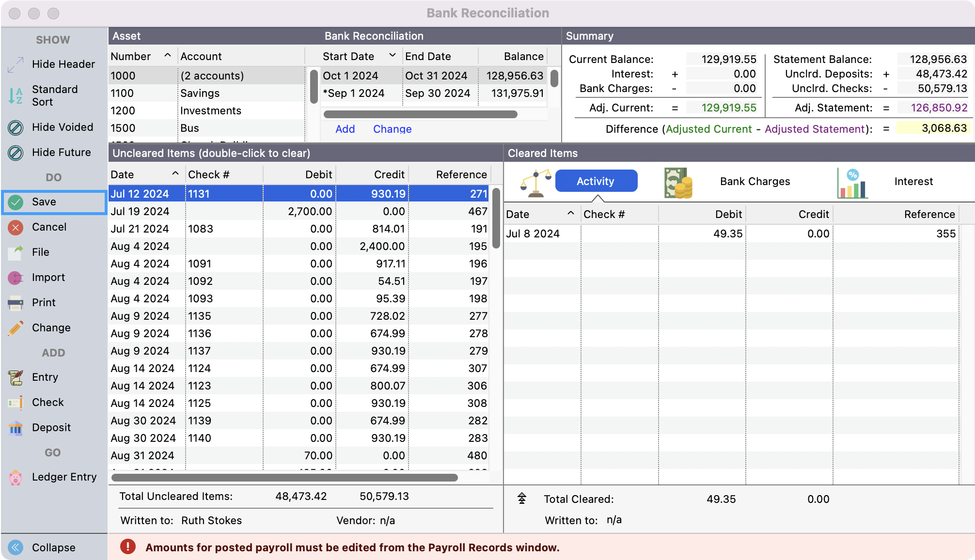
Task: Click the pencil Change icon
Action: [x=16, y=328]
